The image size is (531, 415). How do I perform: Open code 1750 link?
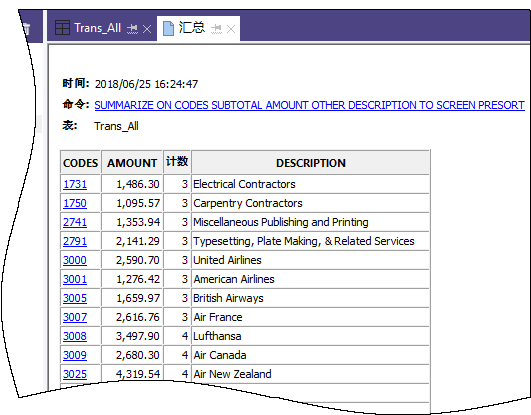pos(75,203)
